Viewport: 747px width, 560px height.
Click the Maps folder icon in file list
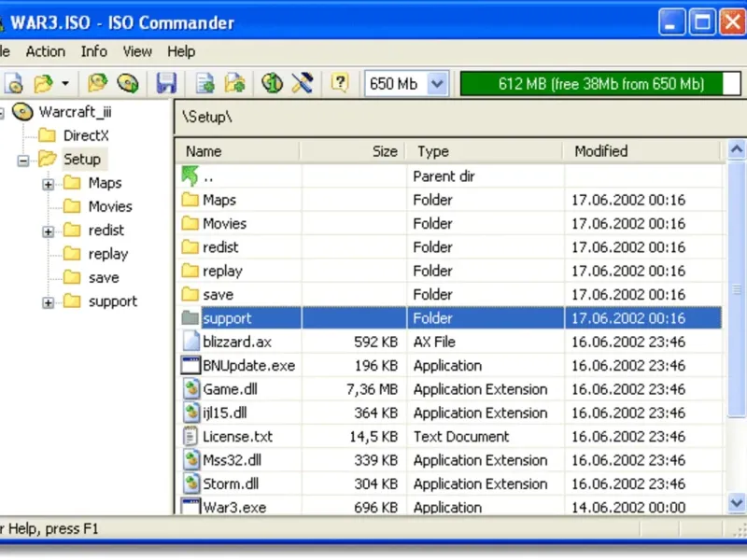tap(190, 200)
